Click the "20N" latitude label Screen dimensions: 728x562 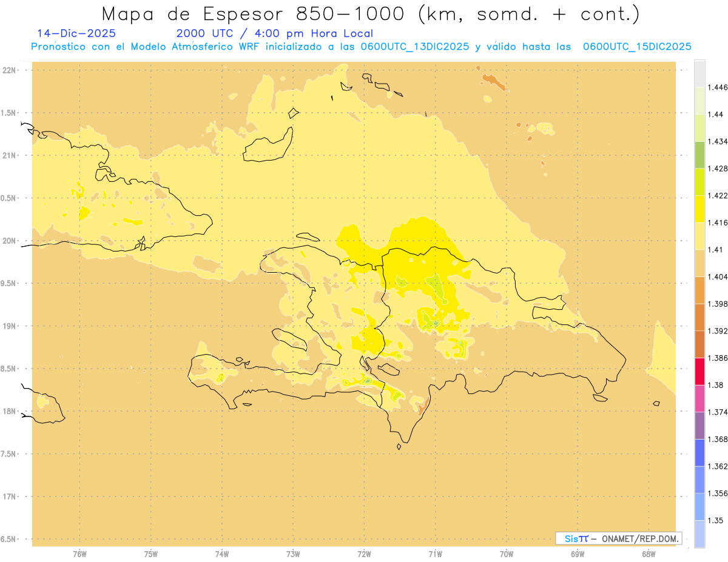(x=9, y=241)
